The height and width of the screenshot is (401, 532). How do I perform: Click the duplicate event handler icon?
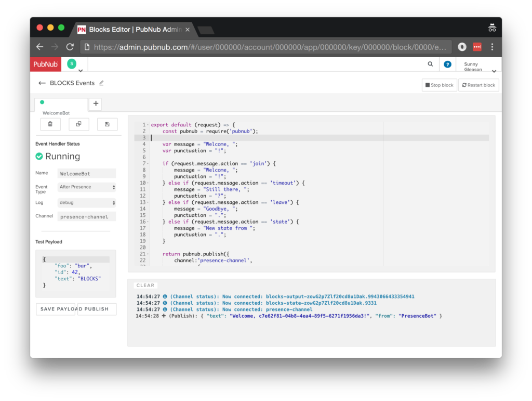point(79,124)
